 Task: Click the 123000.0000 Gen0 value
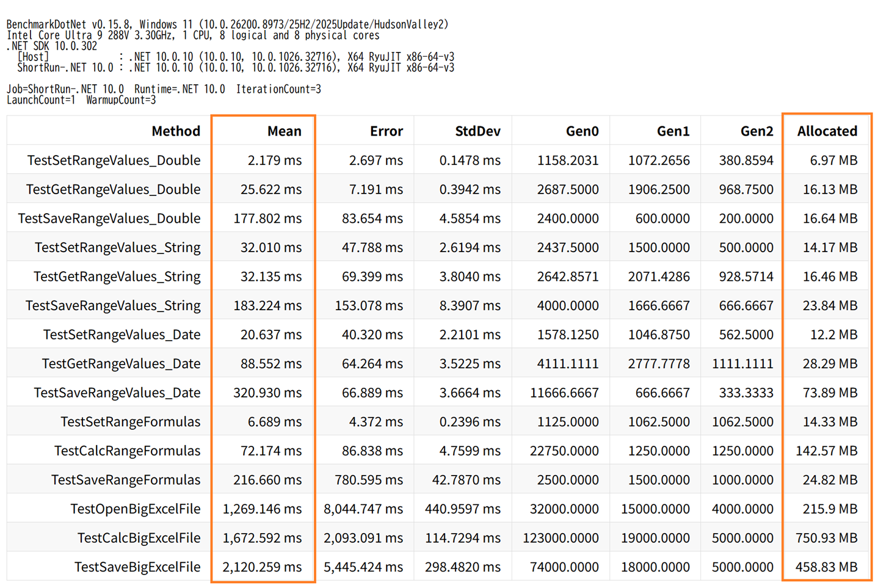pos(561,538)
